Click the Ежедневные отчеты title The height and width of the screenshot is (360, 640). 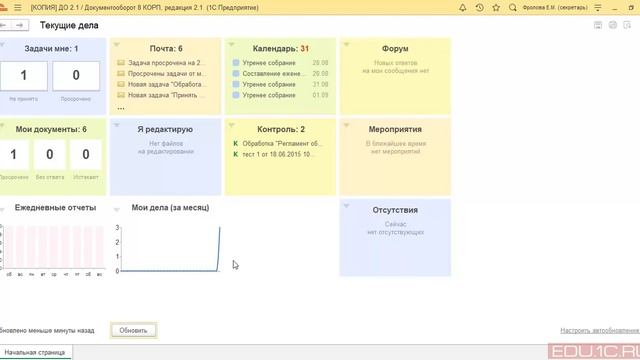click(x=56, y=208)
